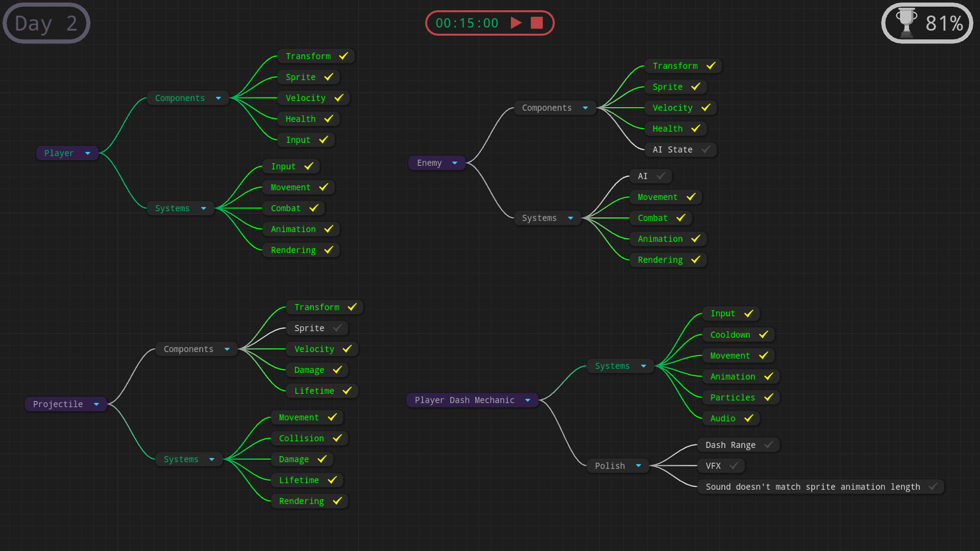Viewport: 980px width, 551px height.
Task: Toggle Dash Systems dropdown arrow
Action: (644, 366)
